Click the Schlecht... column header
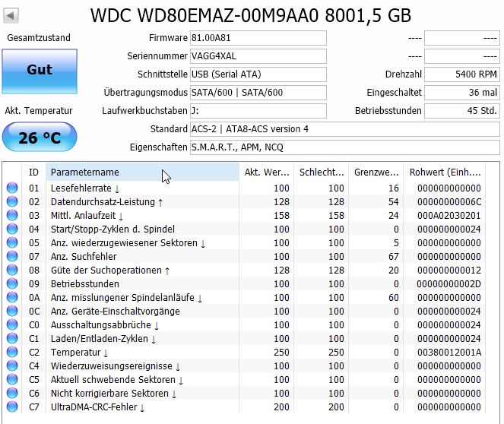 pos(321,172)
